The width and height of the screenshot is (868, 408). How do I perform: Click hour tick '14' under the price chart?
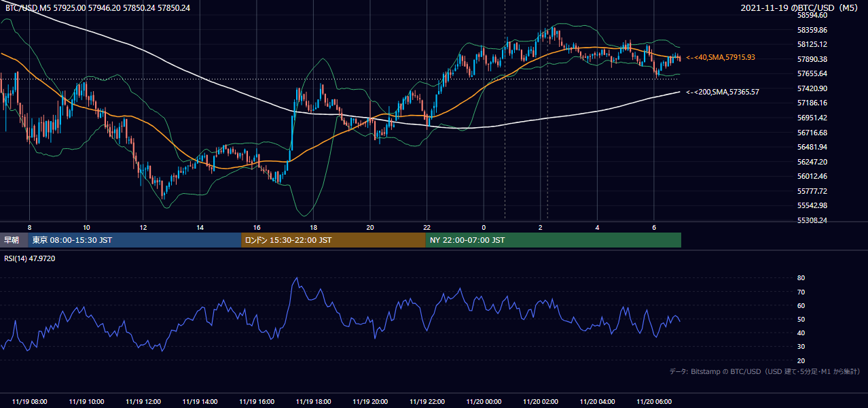(200, 227)
